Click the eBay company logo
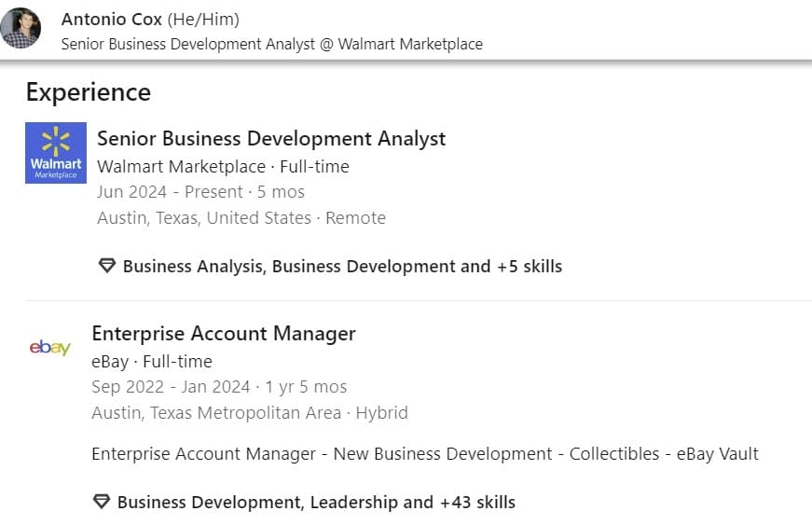The width and height of the screenshot is (812, 525). pos(50,348)
